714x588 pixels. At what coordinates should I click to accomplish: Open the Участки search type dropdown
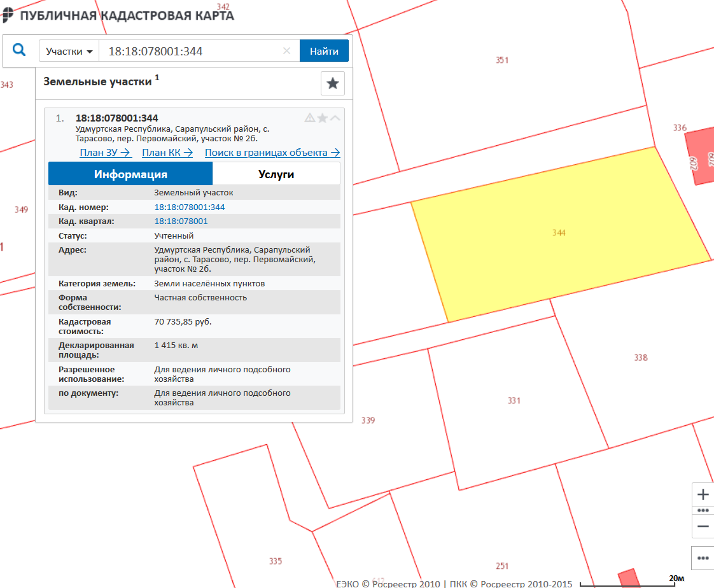click(x=69, y=51)
